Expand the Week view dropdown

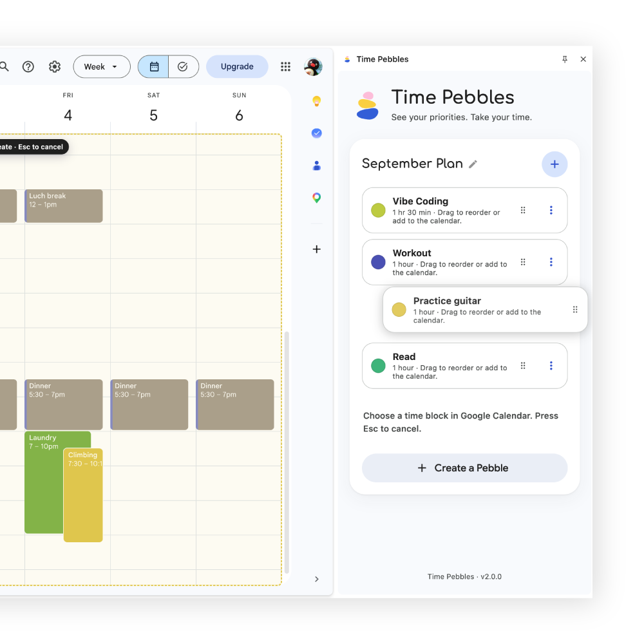pyautogui.click(x=102, y=66)
